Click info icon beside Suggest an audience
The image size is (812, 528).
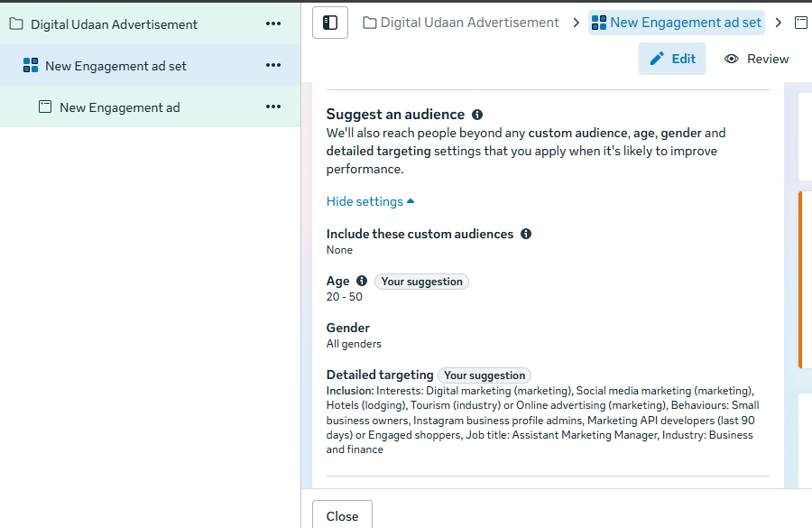coord(477,115)
